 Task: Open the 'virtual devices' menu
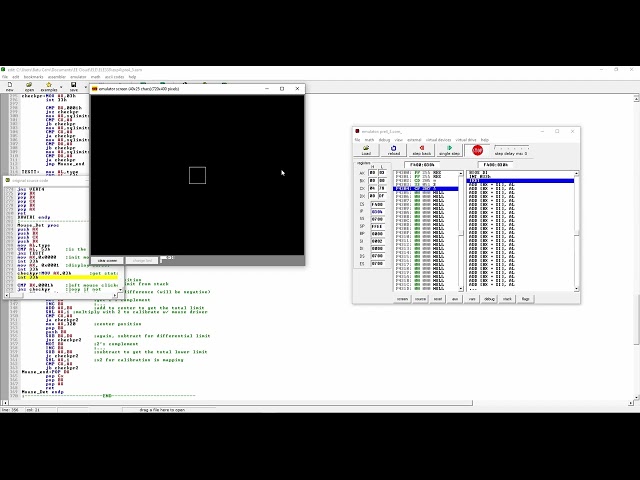coord(438,140)
